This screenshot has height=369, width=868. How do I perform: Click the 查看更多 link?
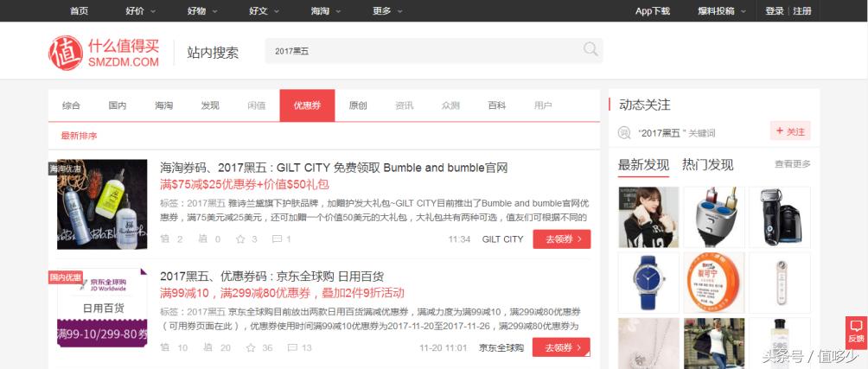click(793, 163)
